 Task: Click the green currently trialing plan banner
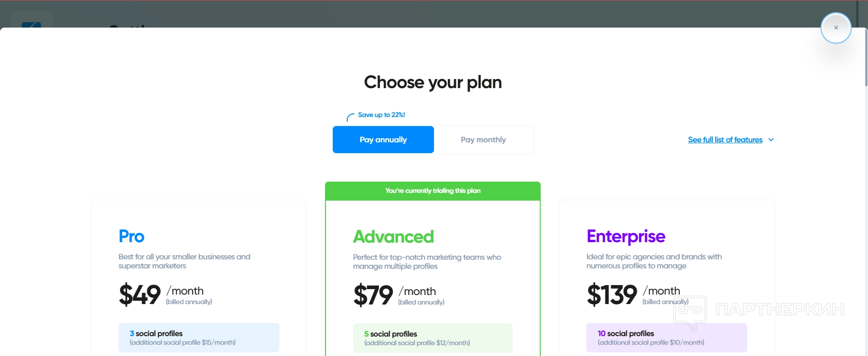coord(433,191)
